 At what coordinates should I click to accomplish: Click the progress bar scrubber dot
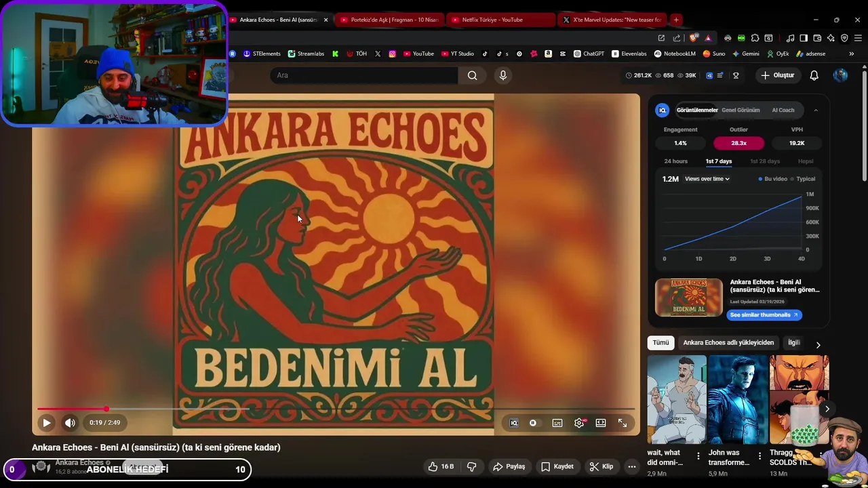pyautogui.click(x=106, y=409)
